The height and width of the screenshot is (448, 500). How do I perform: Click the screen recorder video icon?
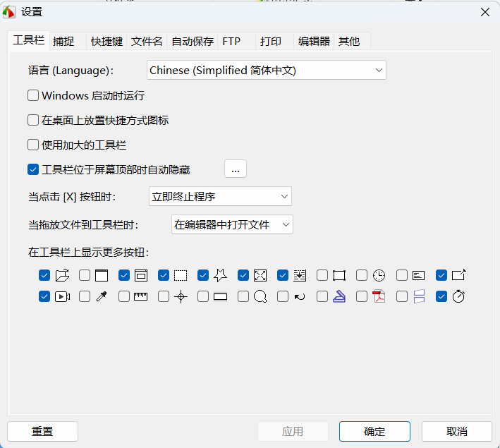click(62, 297)
